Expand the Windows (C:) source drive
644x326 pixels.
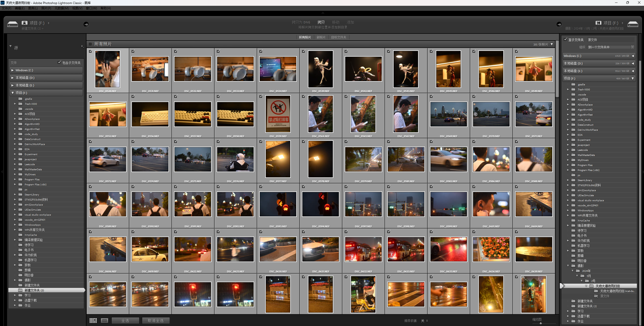(x=12, y=70)
